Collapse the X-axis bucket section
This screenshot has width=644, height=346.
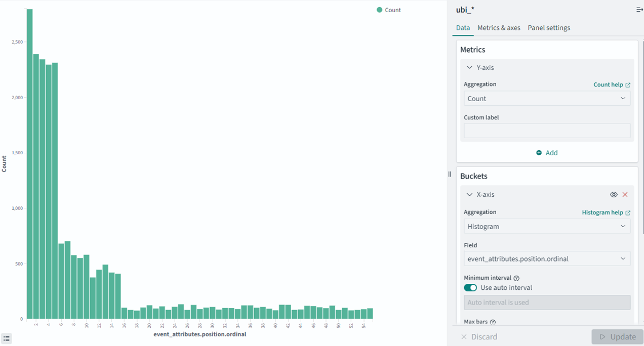click(469, 195)
